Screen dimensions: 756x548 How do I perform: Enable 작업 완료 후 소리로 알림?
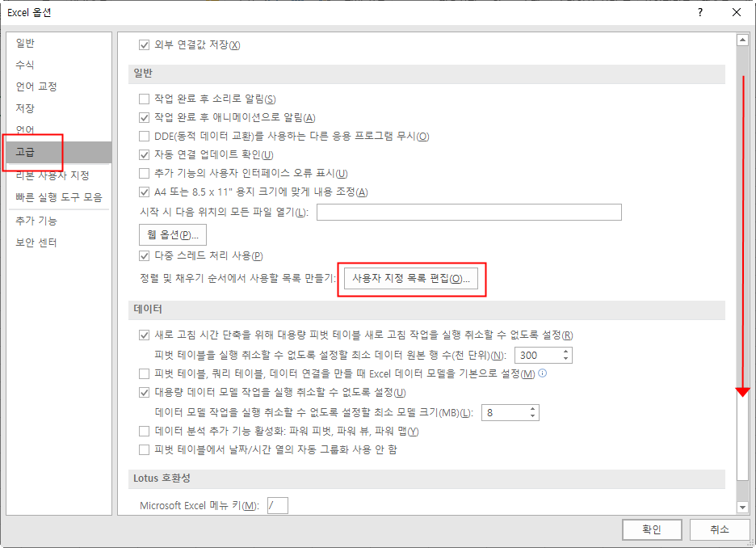[x=144, y=99]
